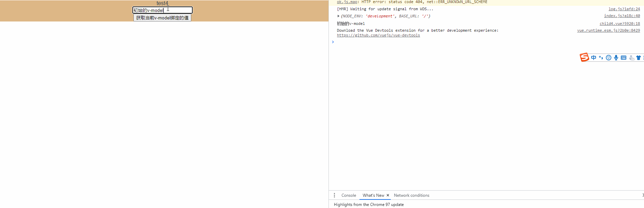Open source link log.js?1afd:24
The image size is (644, 208).
(x=624, y=9)
